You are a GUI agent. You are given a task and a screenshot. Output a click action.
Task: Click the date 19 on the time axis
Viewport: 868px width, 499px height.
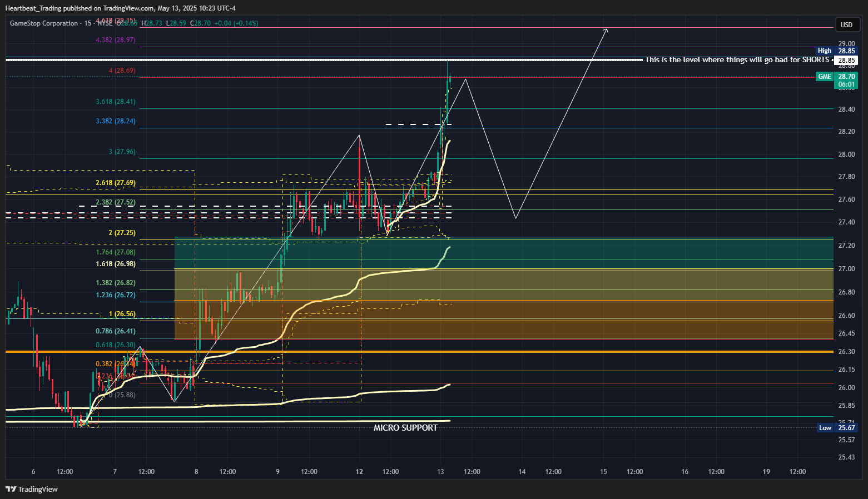pos(766,472)
